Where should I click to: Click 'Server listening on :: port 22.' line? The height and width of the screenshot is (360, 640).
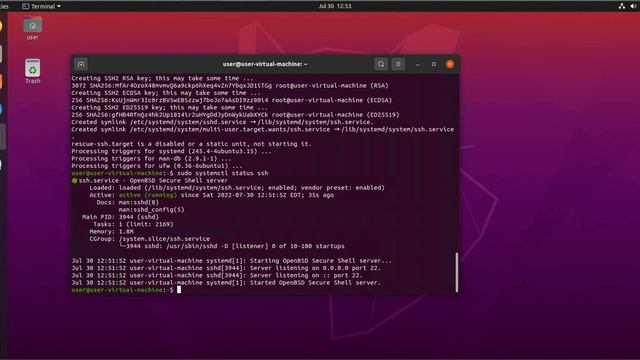pyautogui.click(x=217, y=276)
